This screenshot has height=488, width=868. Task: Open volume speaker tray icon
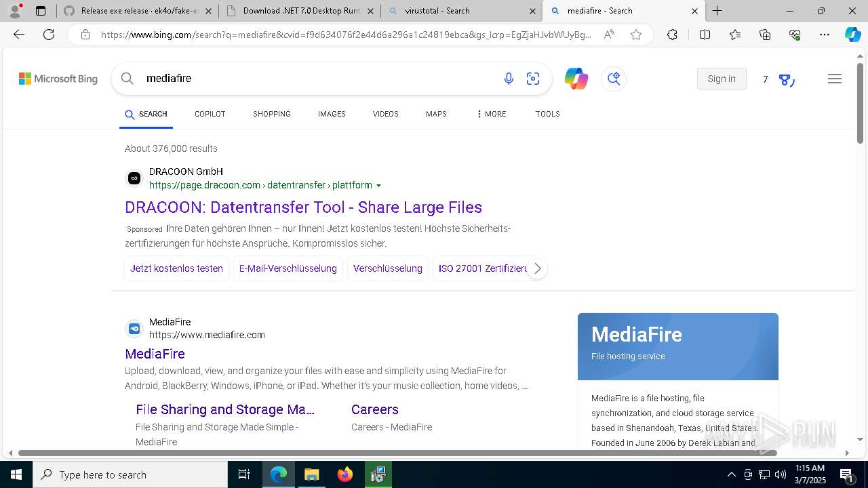point(781,474)
